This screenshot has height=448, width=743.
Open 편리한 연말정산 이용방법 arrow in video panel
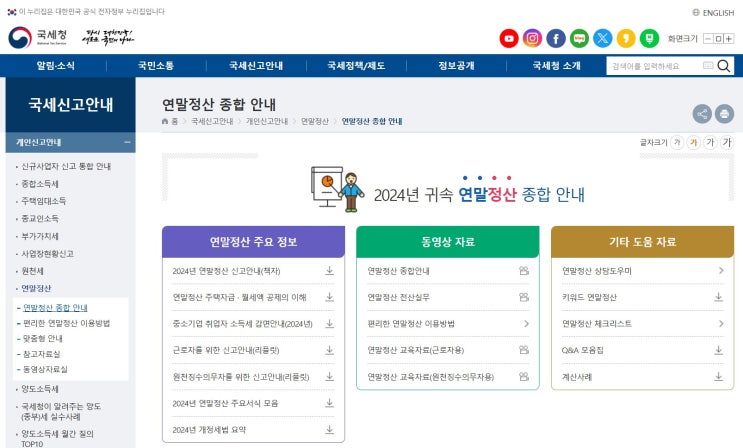click(x=526, y=324)
